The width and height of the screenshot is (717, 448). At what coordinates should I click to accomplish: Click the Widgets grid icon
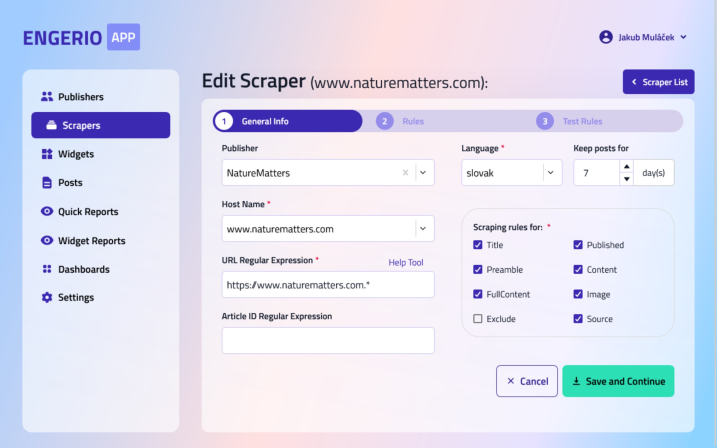coord(47,154)
